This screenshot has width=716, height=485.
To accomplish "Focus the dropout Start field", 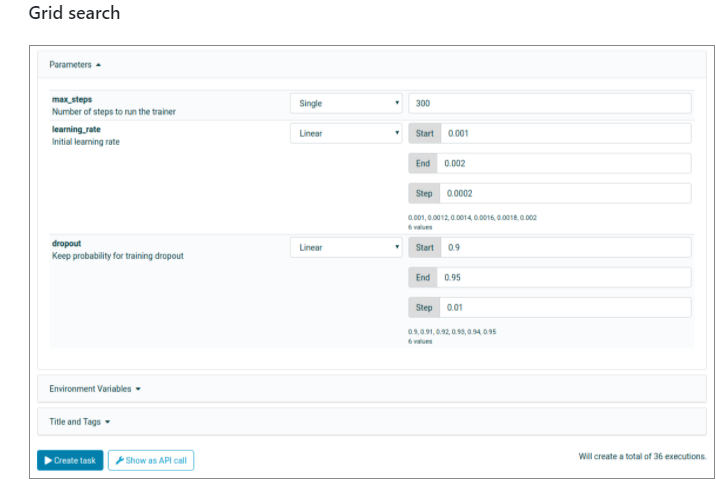I will click(x=564, y=247).
